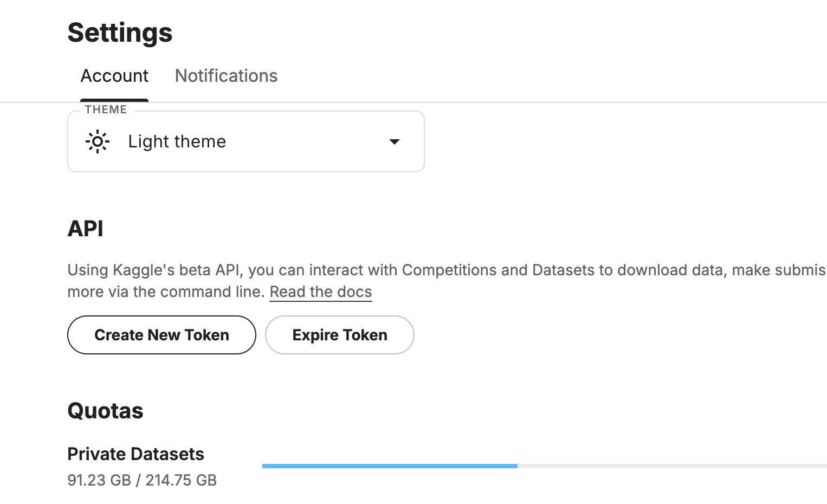Click the Quotas section heading

105,411
